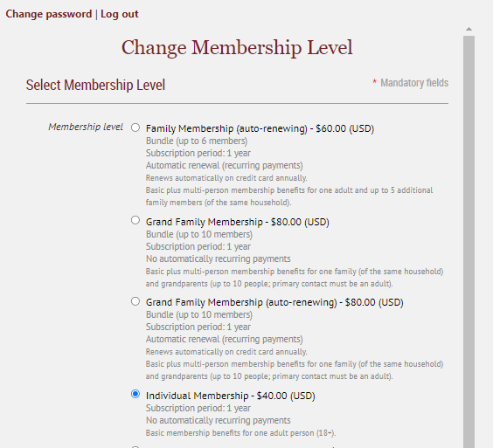
Task: Click the vertical scrollbar thumb
Action: tap(469, 242)
